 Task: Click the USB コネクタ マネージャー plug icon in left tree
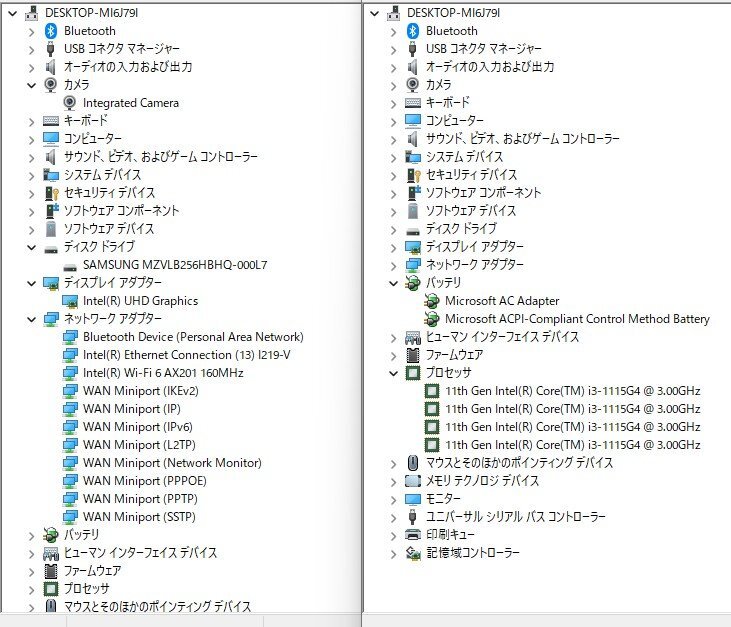click(50, 49)
